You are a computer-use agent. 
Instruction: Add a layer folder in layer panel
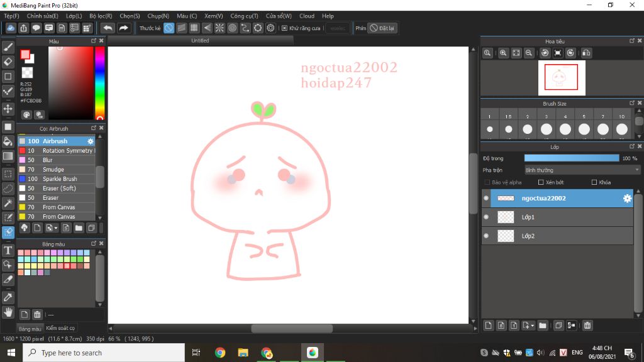pyautogui.click(x=543, y=326)
